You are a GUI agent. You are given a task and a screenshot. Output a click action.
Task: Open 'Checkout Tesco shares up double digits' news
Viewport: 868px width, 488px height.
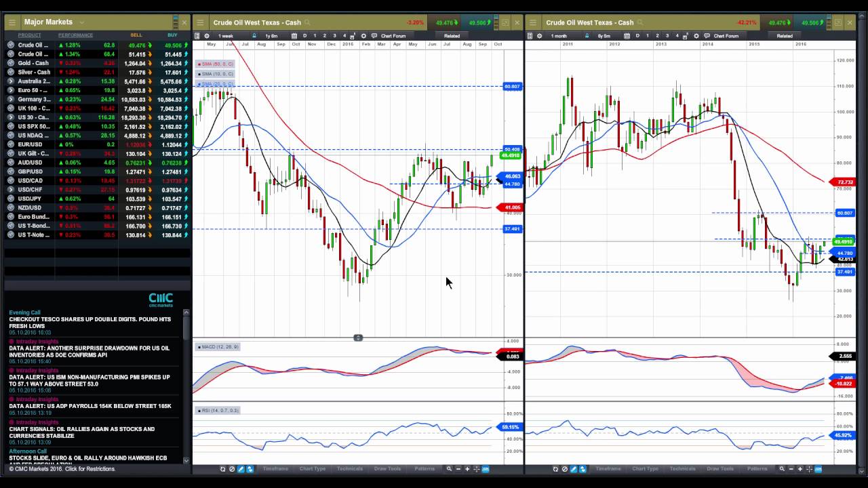90,323
